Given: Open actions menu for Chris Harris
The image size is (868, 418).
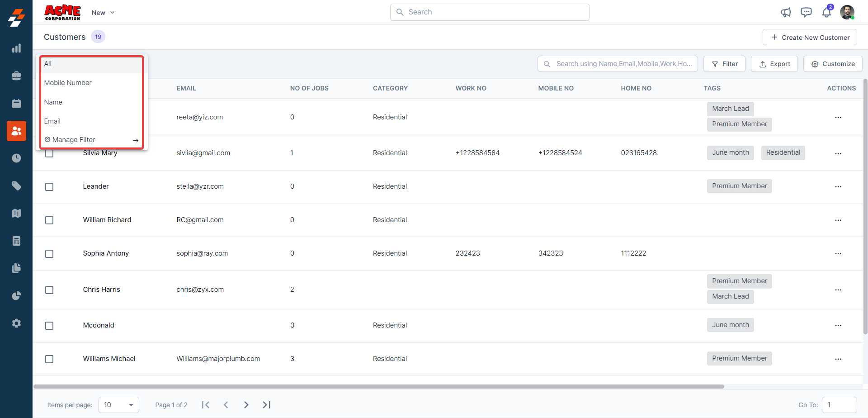Looking at the screenshot, I should pyautogui.click(x=838, y=290).
